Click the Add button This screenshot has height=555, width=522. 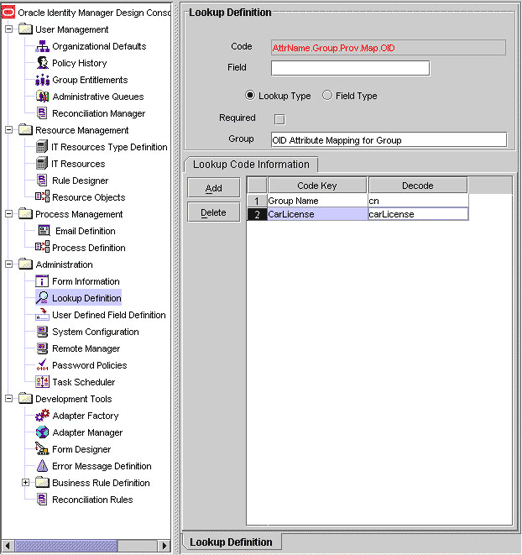pyautogui.click(x=213, y=188)
